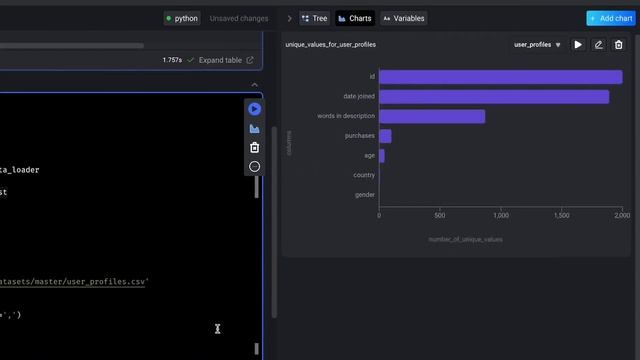640x360 pixels.
Task: Run the unique_values_for_user_profiles chart
Action: click(x=578, y=45)
